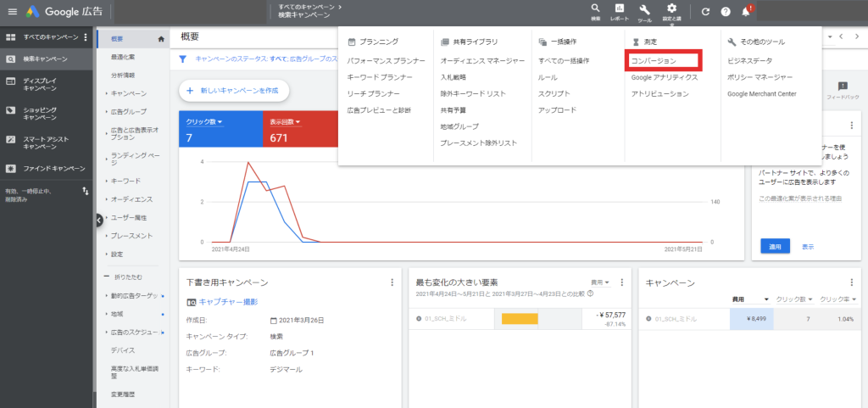
Task: Open コンバージョン under 測定
Action: pyautogui.click(x=654, y=61)
